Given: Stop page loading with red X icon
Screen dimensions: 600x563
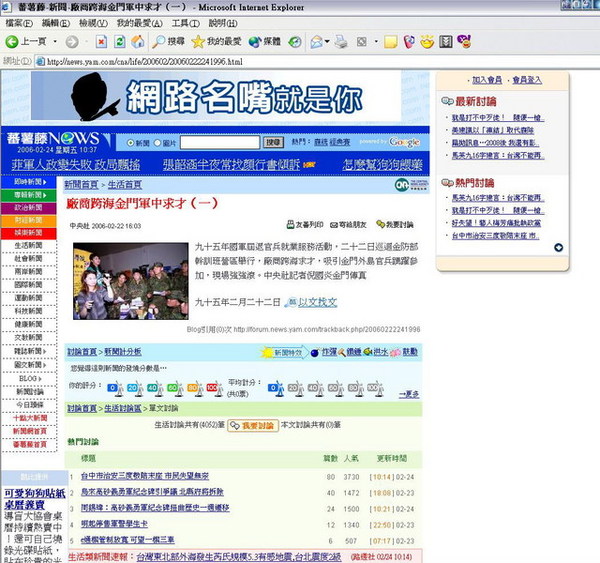Looking at the screenshot, I should (101, 42).
